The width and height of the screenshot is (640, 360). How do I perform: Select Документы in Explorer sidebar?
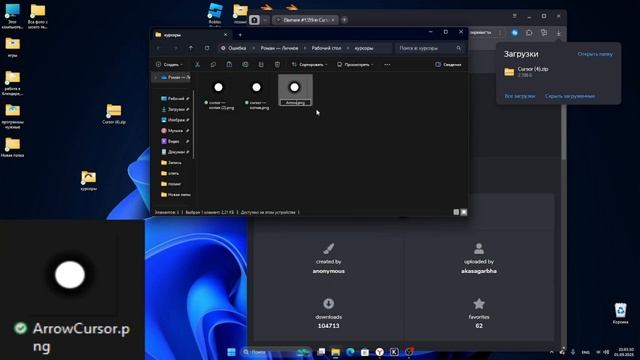175,151
